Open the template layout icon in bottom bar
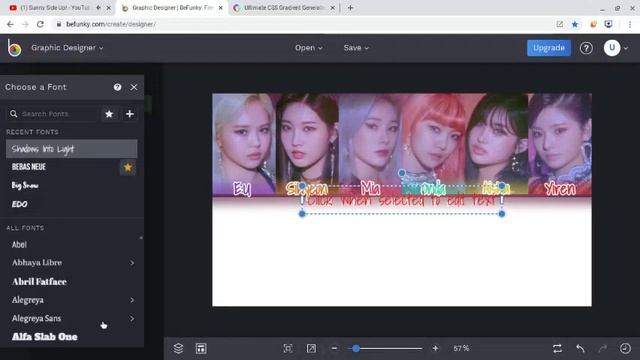640x360 pixels. (201, 348)
